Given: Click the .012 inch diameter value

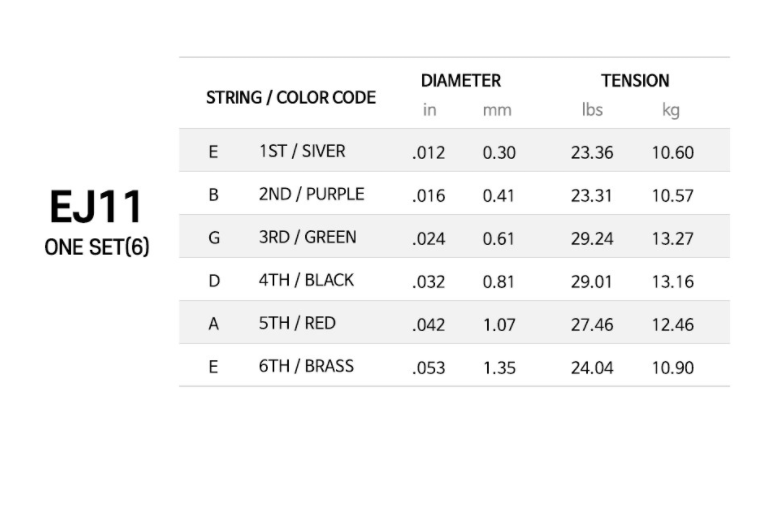Looking at the screenshot, I should point(428,153).
